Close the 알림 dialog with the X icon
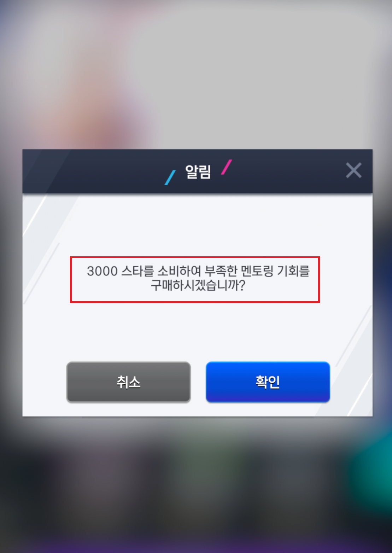Image resolution: width=392 pixels, height=553 pixels. (x=353, y=170)
